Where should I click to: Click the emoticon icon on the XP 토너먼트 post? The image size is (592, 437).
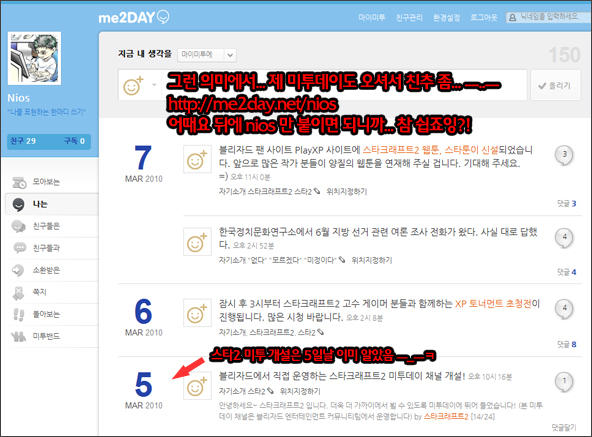click(197, 313)
